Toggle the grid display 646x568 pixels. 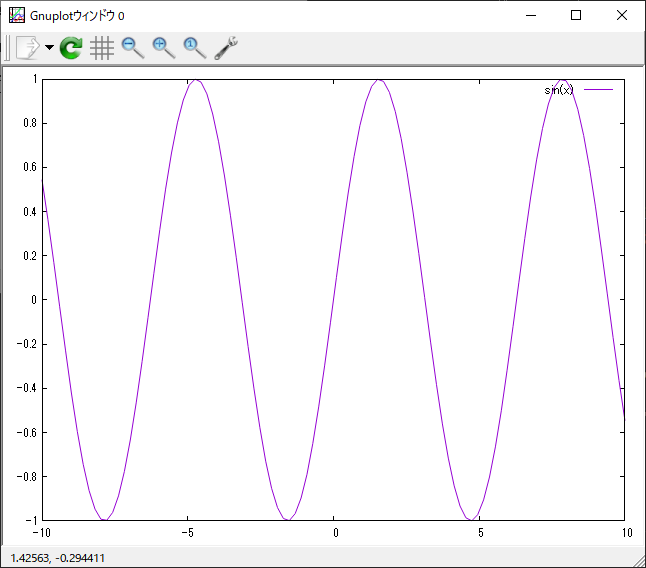click(101, 47)
